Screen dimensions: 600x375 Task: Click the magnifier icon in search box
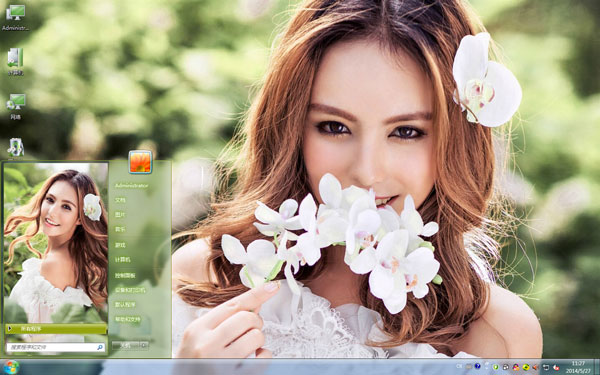point(100,347)
